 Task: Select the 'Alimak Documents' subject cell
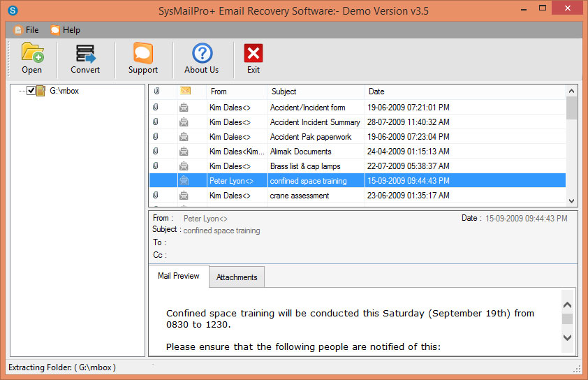coord(316,151)
